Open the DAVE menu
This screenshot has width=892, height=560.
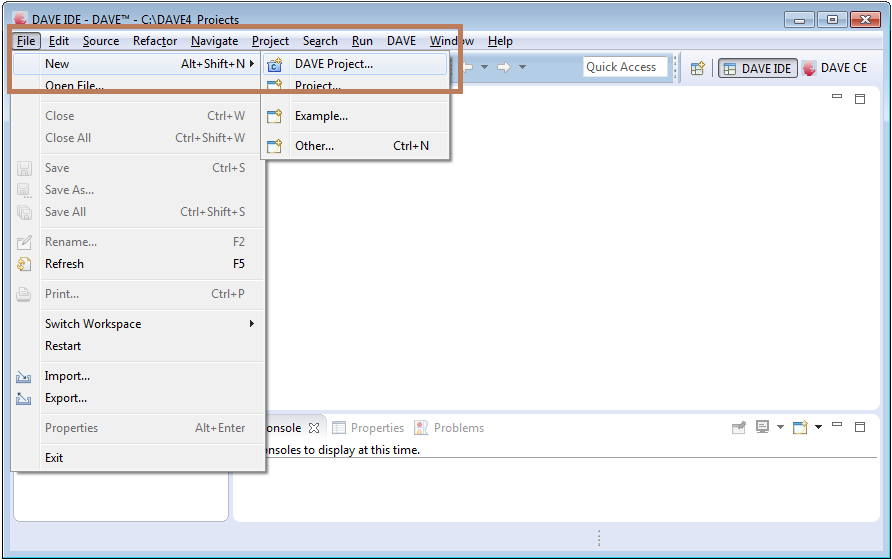(x=401, y=41)
